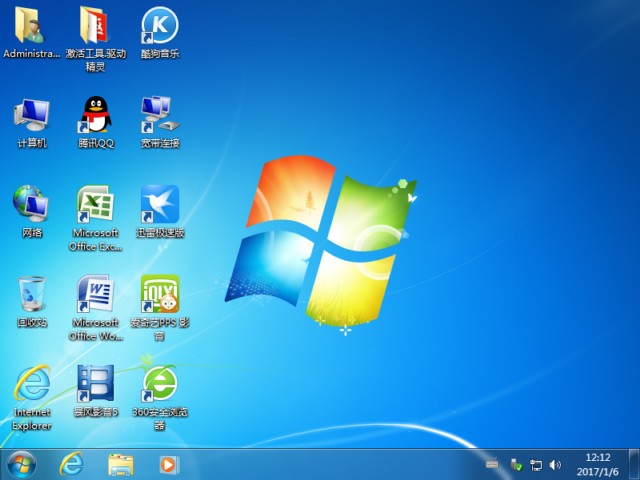Select the 爱奇艺PPS影音 shortcut

point(160,294)
